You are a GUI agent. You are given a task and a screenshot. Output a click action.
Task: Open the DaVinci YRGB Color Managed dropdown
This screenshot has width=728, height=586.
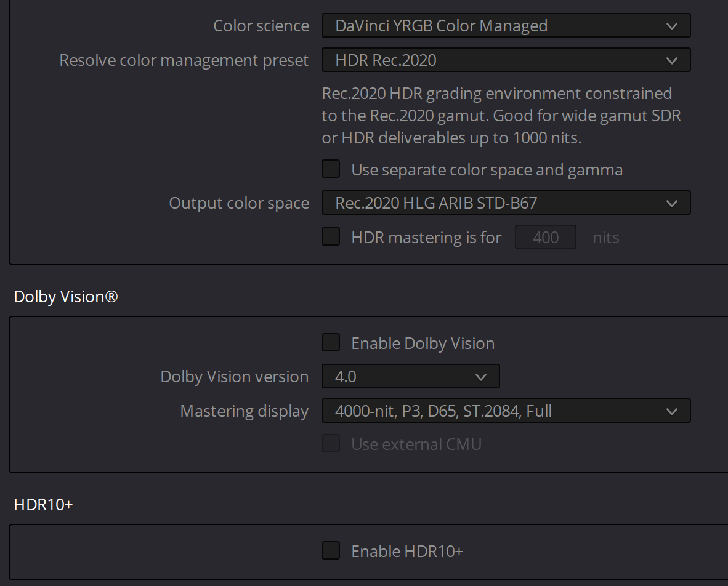[506, 25]
